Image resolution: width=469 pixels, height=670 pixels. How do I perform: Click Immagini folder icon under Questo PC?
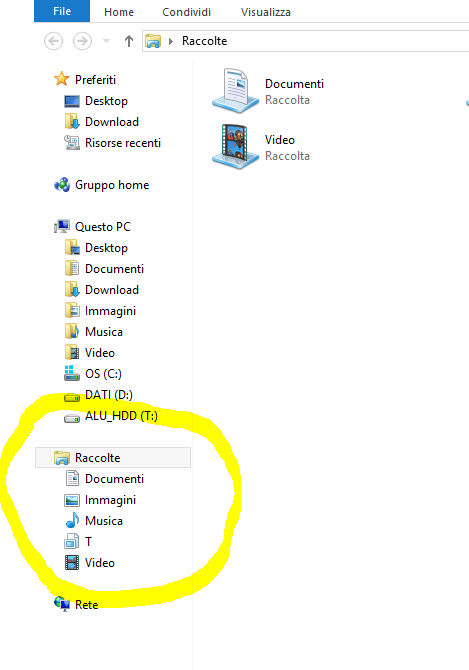[72, 310]
